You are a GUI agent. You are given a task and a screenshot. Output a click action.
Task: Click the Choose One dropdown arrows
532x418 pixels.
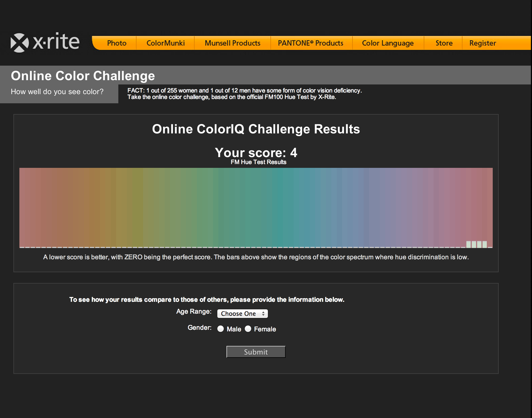[263, 314]
